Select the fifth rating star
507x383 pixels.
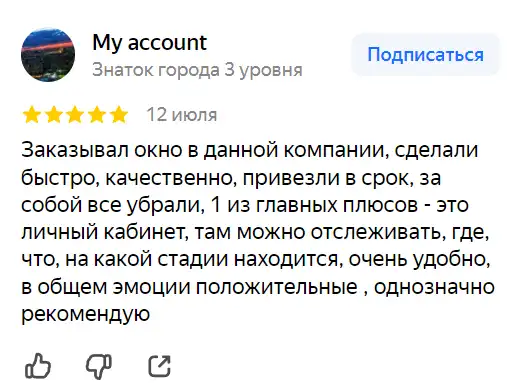pyautogui.click(x=119, y=115)
